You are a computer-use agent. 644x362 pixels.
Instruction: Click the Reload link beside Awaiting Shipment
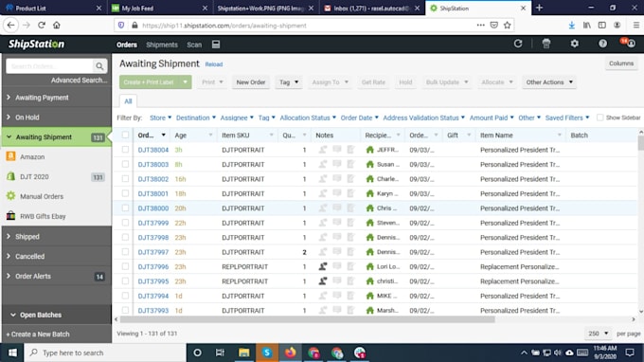(x=214, y=64)
